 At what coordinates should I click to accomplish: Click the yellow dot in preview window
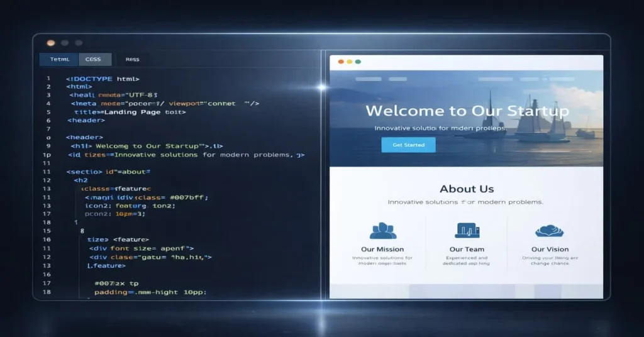[350, 62]
